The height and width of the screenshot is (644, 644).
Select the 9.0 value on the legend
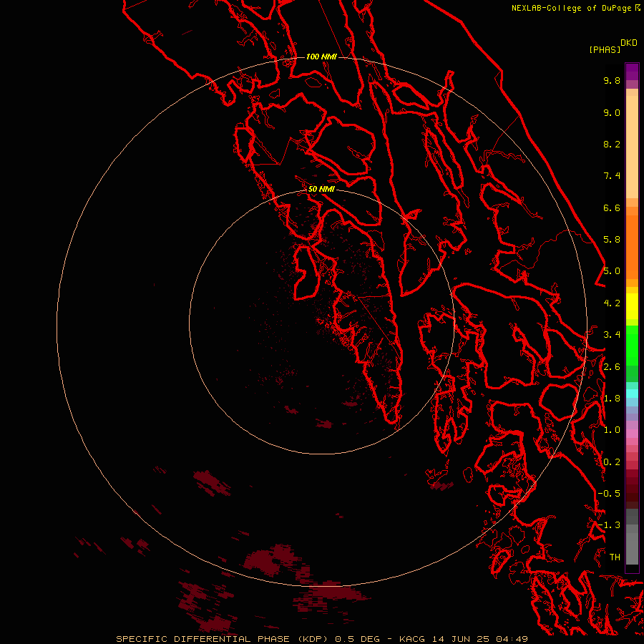612,112
